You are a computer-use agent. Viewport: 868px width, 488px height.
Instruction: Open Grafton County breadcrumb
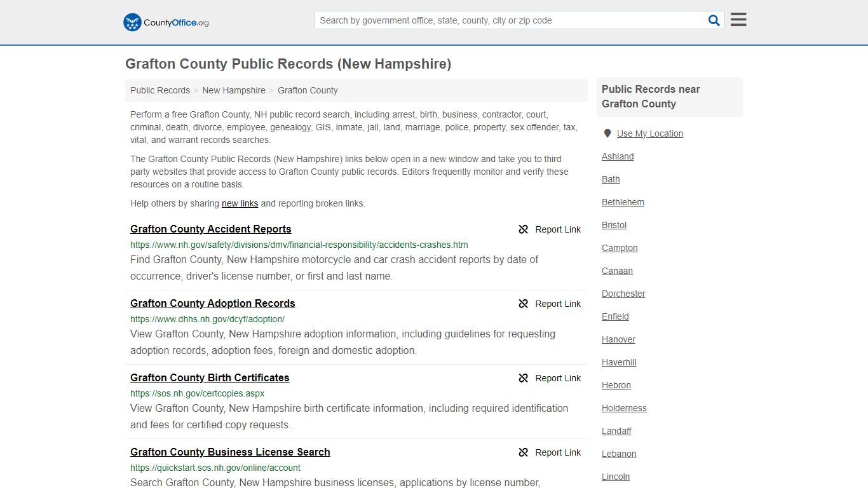(x=308, y=90)
